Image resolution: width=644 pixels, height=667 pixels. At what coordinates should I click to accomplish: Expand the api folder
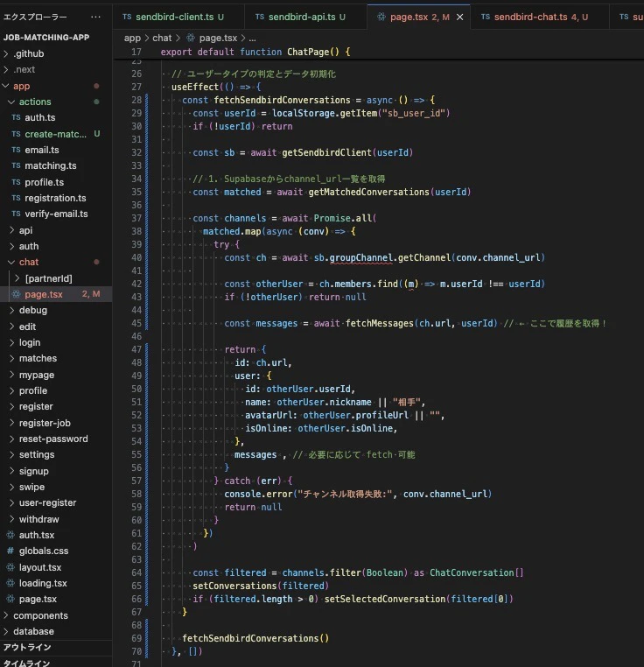(56, 230)
